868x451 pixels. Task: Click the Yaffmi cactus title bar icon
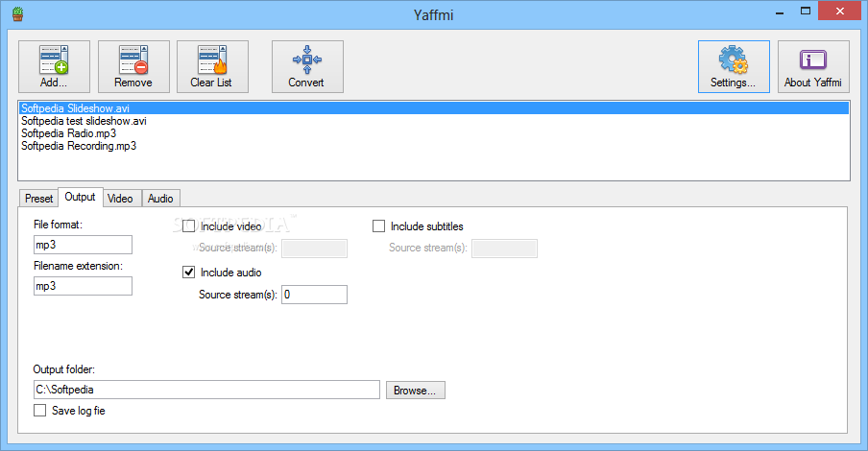tap(16, 14)
